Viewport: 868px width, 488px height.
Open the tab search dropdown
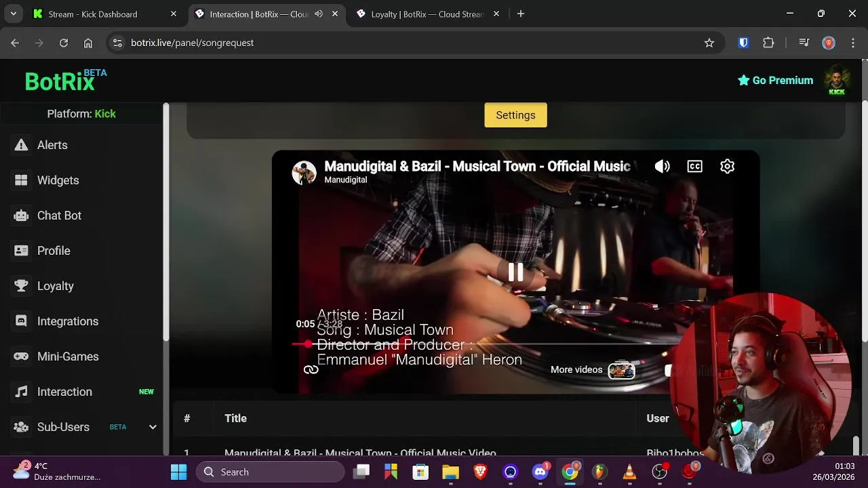14,14
